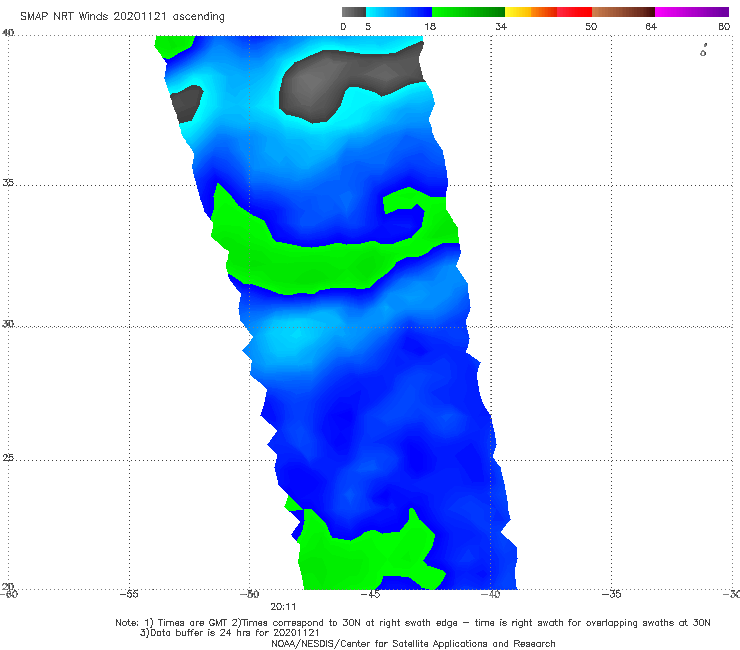Click the red segment of the color bar
The height and width of the screenshot is (650, 740).
(x=574, y=12)
